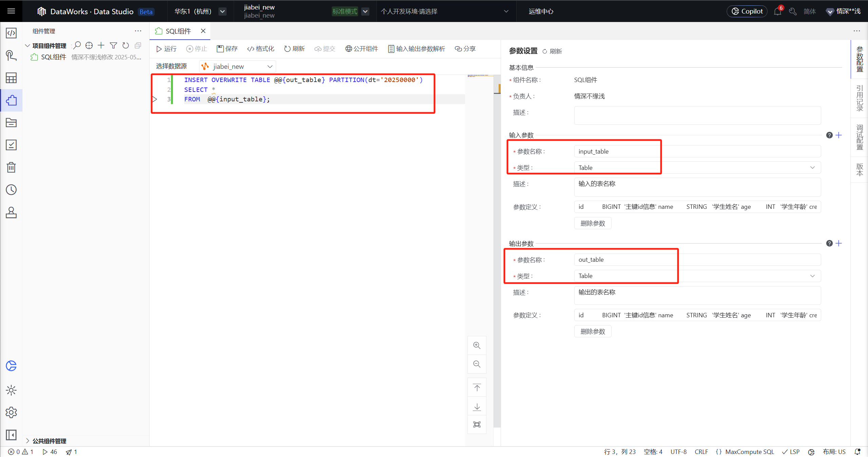Click the Copilot button
This screenshot has width=868, height=457.
[747, 11]
